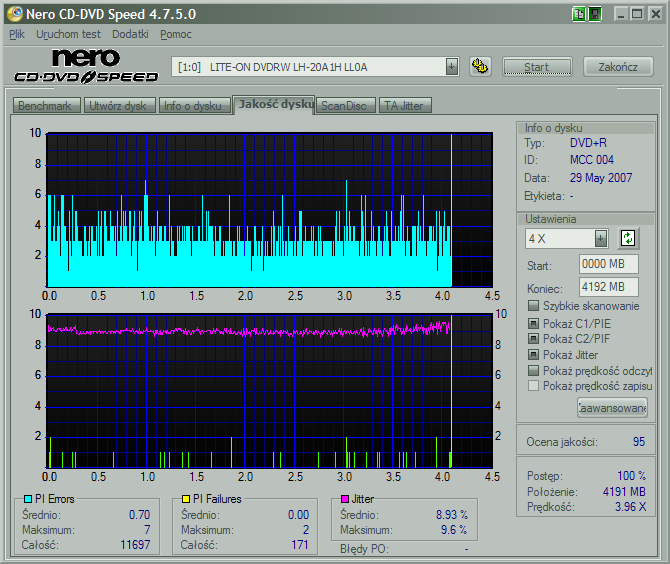Switch to the Utwórz dysk tab
670x564 pixels.
tap(119, 106)
